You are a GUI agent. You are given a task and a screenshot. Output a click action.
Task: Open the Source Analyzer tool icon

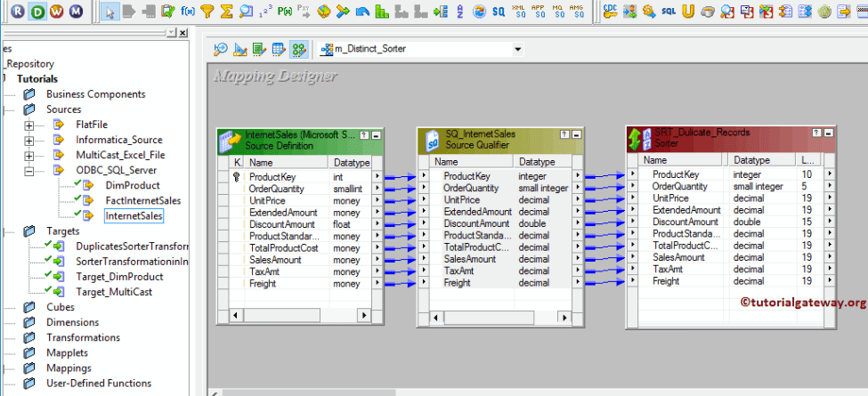pyautogui.click(x=221, y=50)
